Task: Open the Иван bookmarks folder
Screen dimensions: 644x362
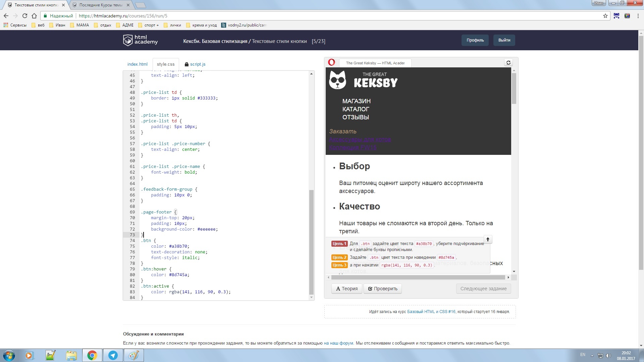Action: pyautogui.click(x=57, y=25)
